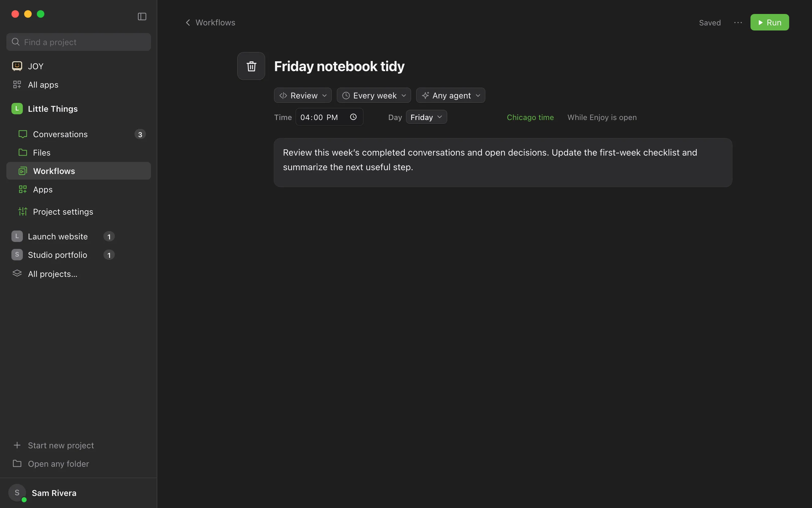Click While Enjoy is open text

[602, 117]
